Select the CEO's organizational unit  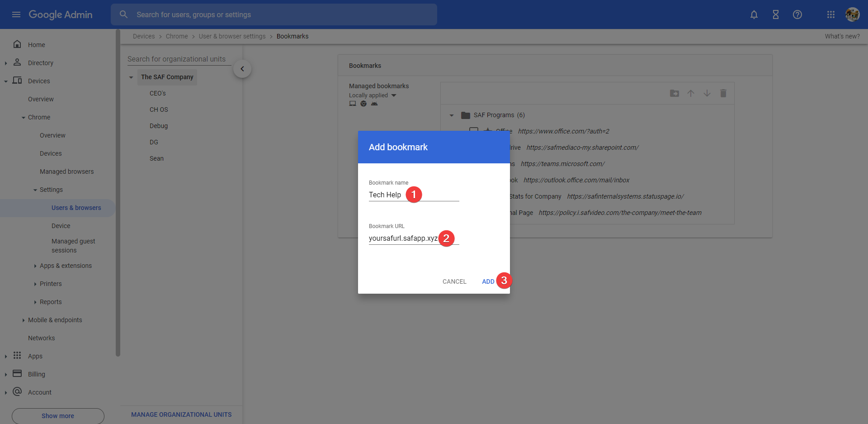(158, 93)
